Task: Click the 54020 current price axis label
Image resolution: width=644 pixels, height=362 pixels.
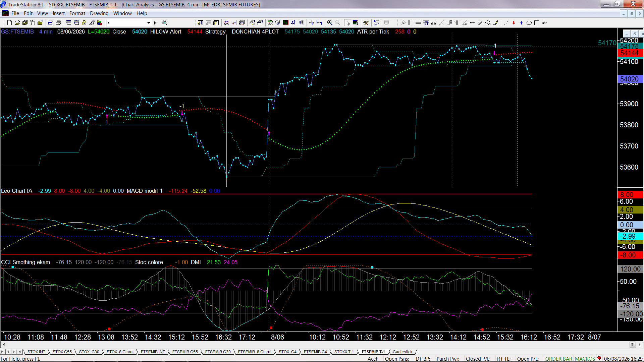Action: [630, 79]
